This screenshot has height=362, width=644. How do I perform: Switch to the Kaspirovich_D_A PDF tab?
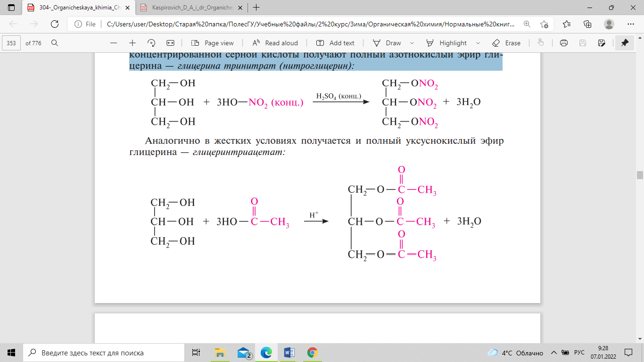tap(192, 8)
